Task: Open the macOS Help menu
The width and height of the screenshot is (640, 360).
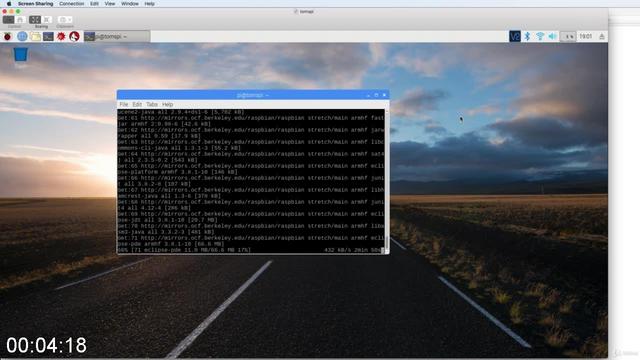Action: pos(149,4)
